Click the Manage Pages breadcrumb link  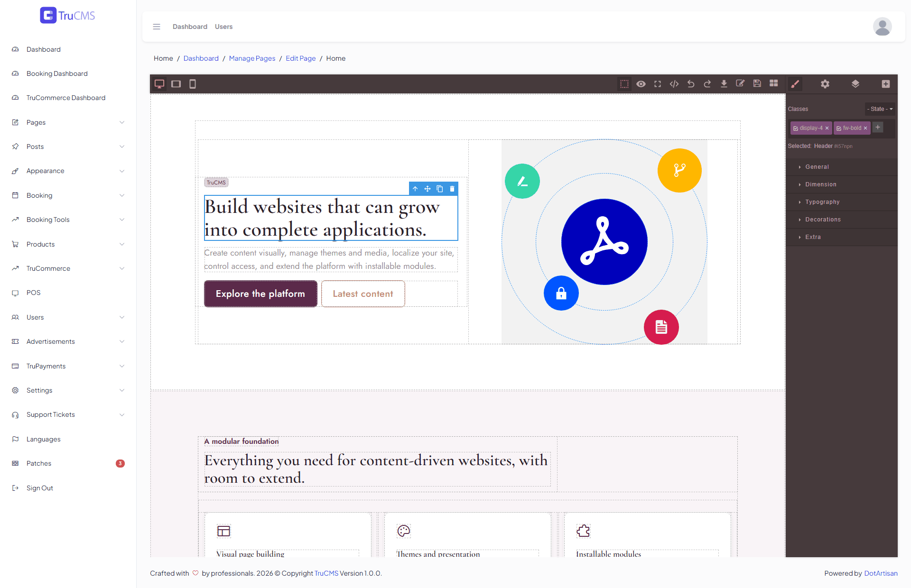(252, 58)
